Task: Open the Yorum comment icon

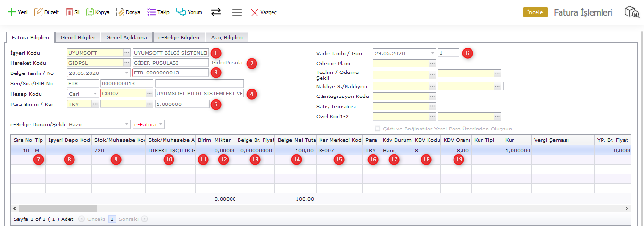Action: coord(181,12)
